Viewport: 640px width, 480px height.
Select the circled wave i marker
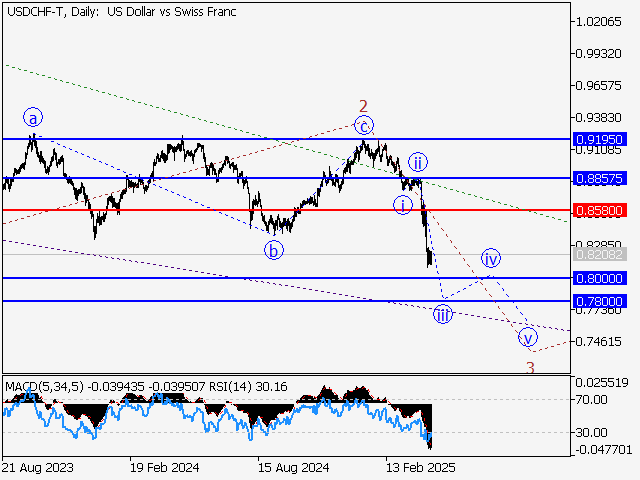[402, 205]
